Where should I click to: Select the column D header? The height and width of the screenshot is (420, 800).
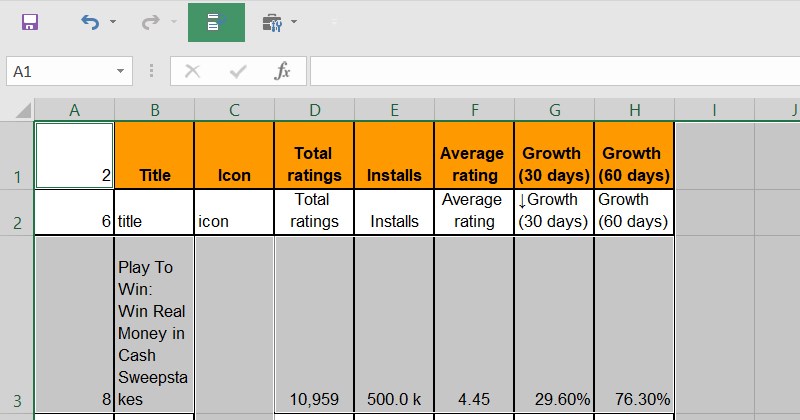click(314, 109)
